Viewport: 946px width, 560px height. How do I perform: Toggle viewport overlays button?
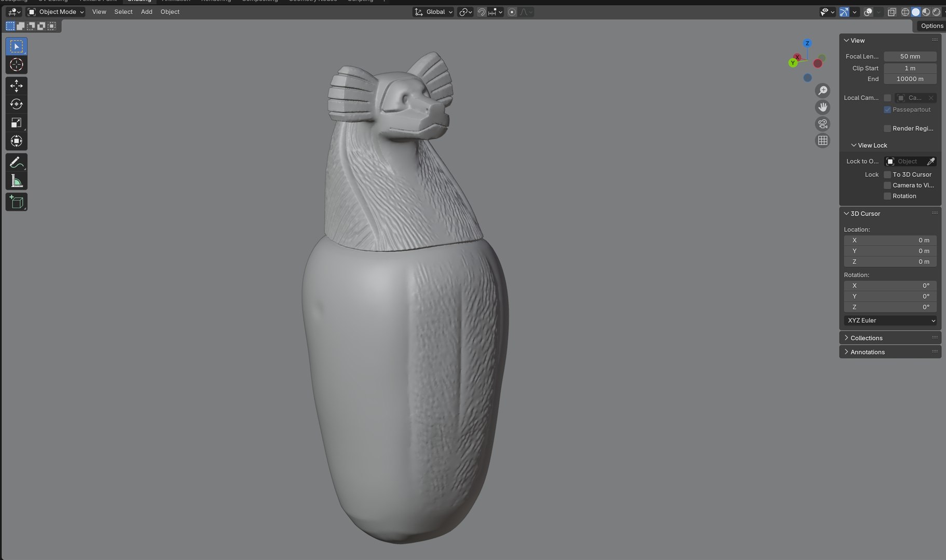click(868, 12)
